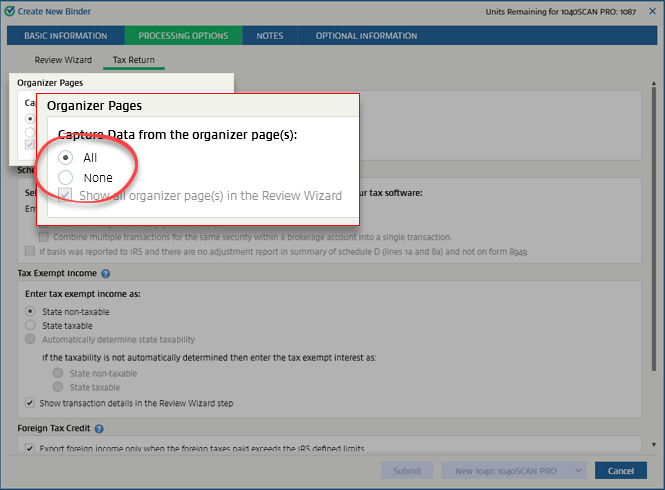The height and width of the screenshot is (490, 665).
Task: Select the All radio button in the callout
Action: (66, 157)
